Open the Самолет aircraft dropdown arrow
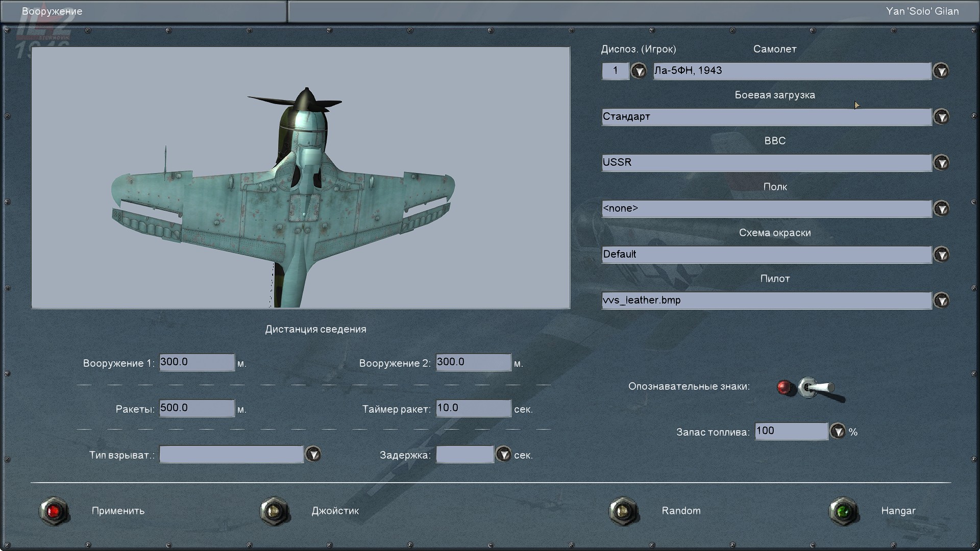Screen dimensions: 980x551 [x=941, y=71]
